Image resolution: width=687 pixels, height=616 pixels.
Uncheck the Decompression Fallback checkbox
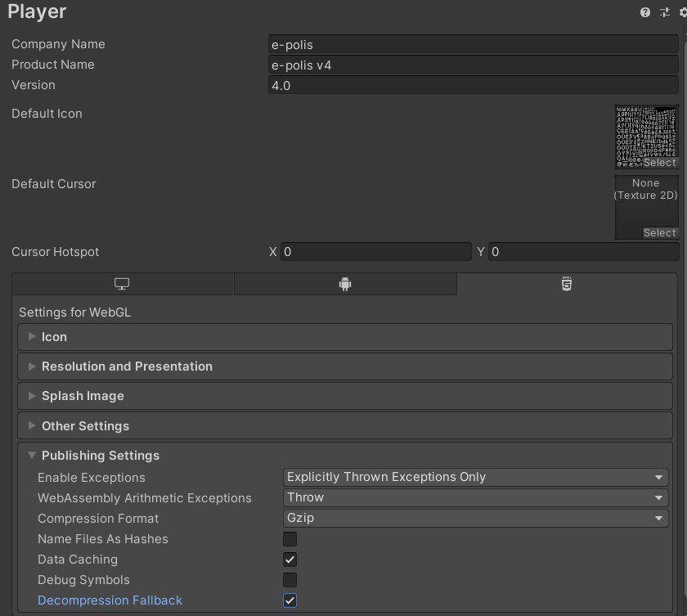[x=290, y=600]
